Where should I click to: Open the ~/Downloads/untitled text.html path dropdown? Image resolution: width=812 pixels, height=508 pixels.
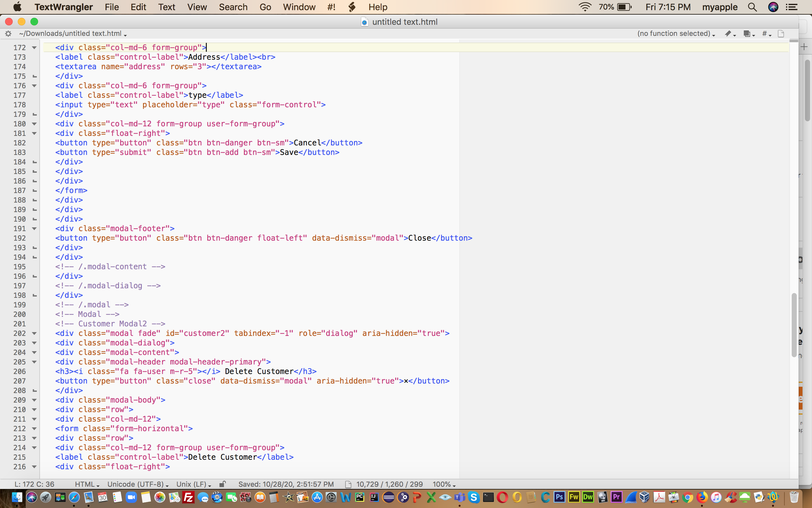point(73,34)
